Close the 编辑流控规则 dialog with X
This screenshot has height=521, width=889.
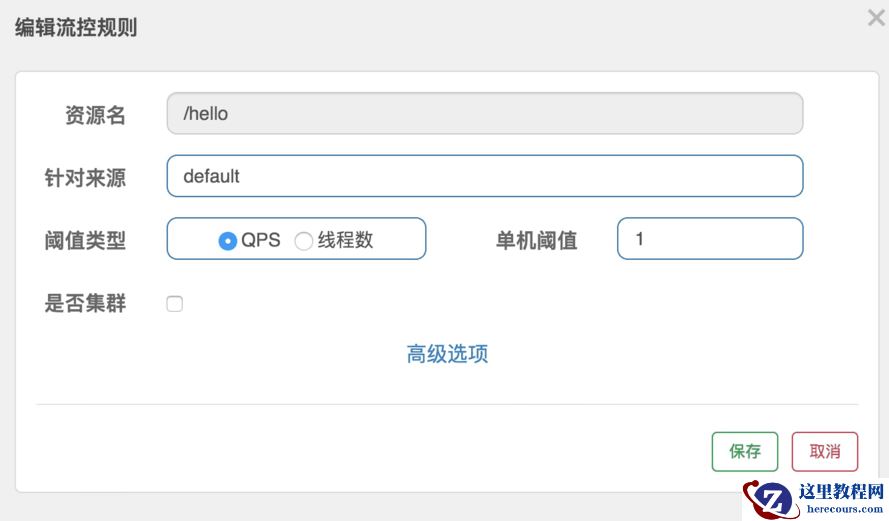pyautogui.click(x=876, y=18)
